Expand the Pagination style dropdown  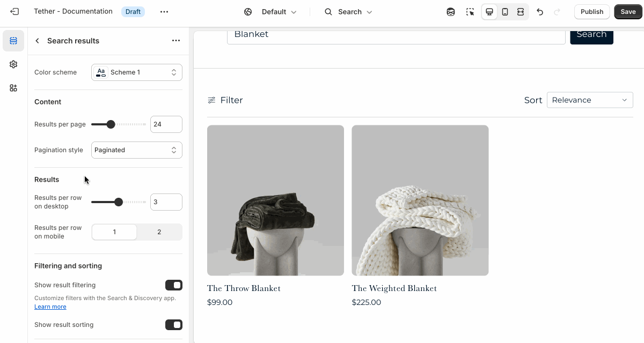coord(137,150)
